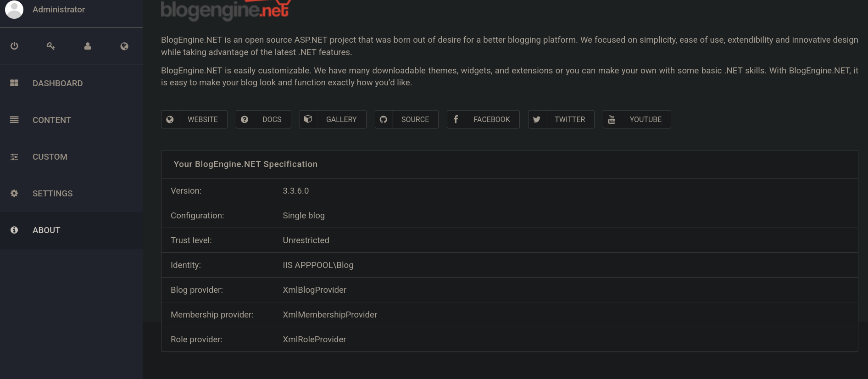The height and width of the screenshot is (379, 868).
Task: Click the 'XmlBlogProvider' value
Action: [x=315, y=290]
